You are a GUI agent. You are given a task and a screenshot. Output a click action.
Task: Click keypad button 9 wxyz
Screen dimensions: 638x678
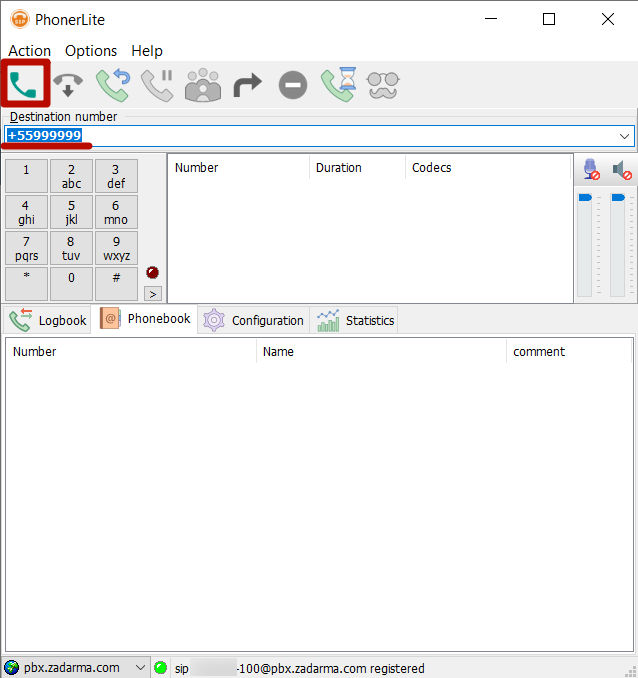click(116, 248)
